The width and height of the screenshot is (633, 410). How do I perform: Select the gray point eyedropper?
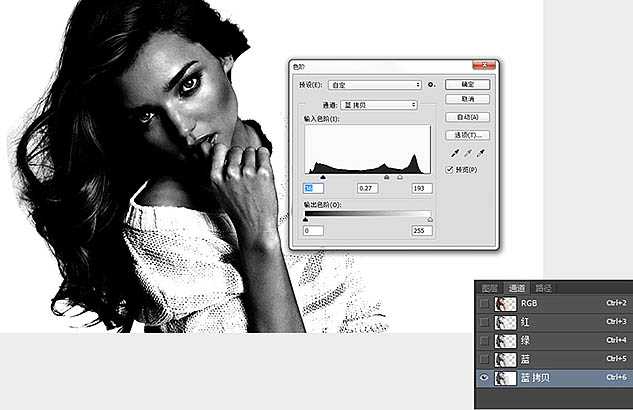click(x=467, y=153)
